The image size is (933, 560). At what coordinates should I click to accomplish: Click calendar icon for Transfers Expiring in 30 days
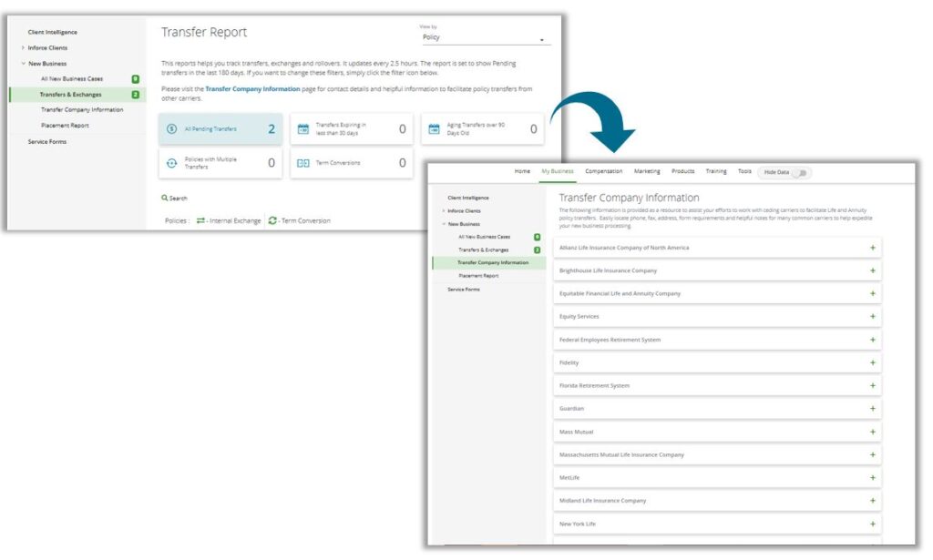[x=303, y=129]
